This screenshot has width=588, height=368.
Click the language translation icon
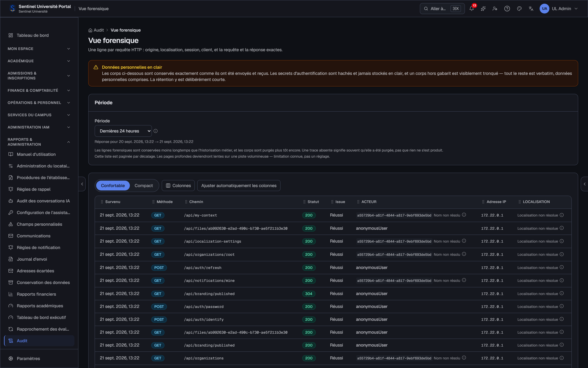coord(531,9)
